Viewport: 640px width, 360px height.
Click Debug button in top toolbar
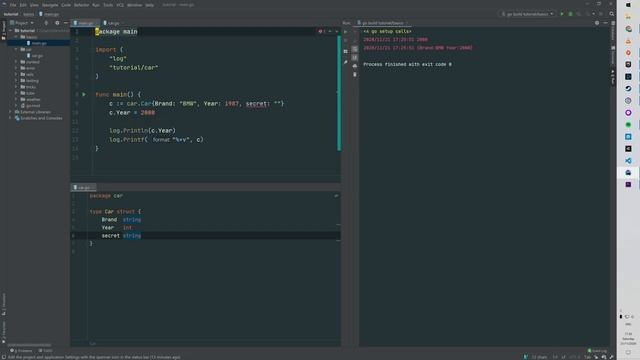pos(570,14)
